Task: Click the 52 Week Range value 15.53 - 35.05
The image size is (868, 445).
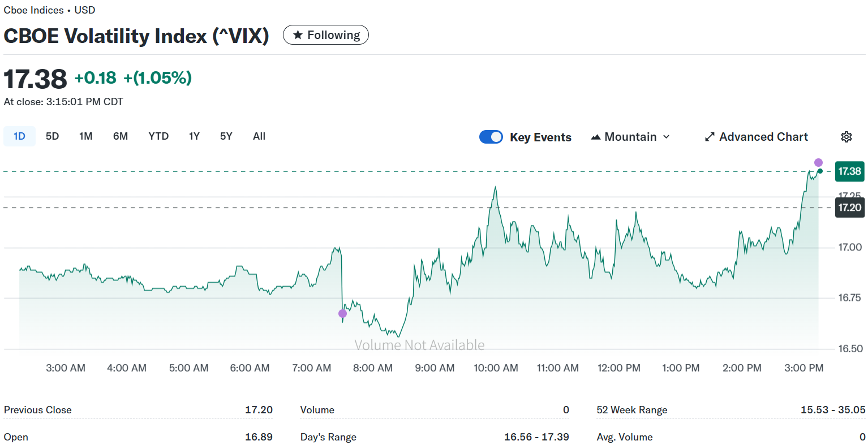Action: click(x=833, y=410)
